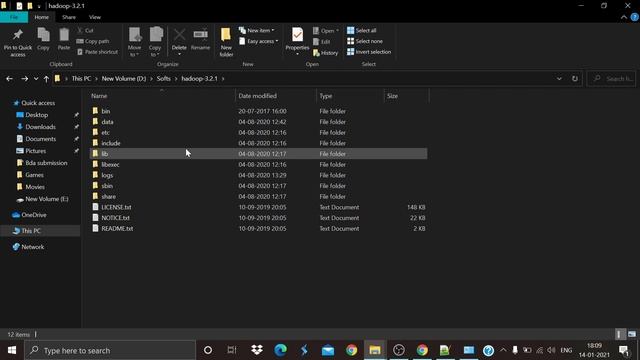
Task: Go up one folder level
Action: point(46,79)
